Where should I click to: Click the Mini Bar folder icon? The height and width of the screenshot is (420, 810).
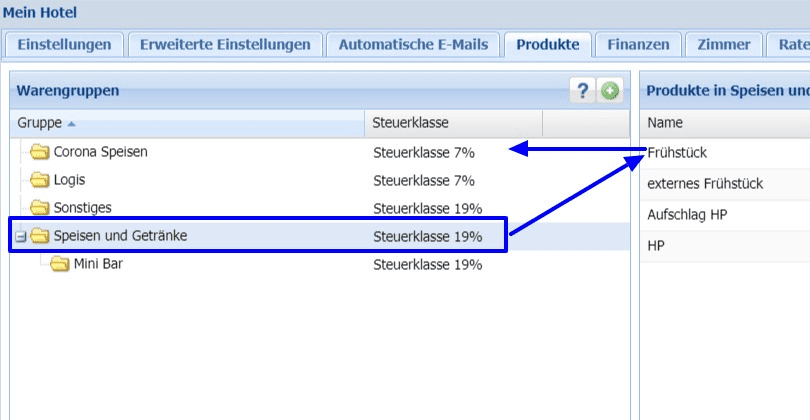(60, 264)
